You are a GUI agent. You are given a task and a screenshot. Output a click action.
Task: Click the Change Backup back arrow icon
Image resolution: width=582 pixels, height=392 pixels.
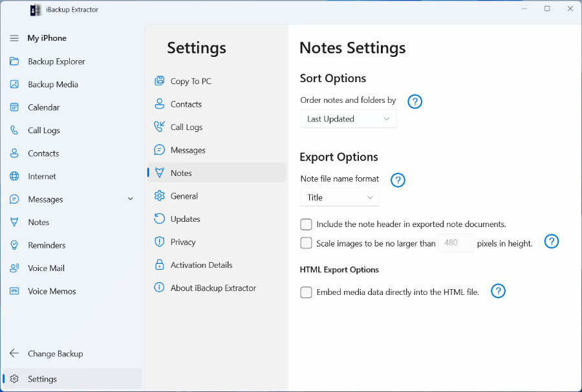pos(14,353)
